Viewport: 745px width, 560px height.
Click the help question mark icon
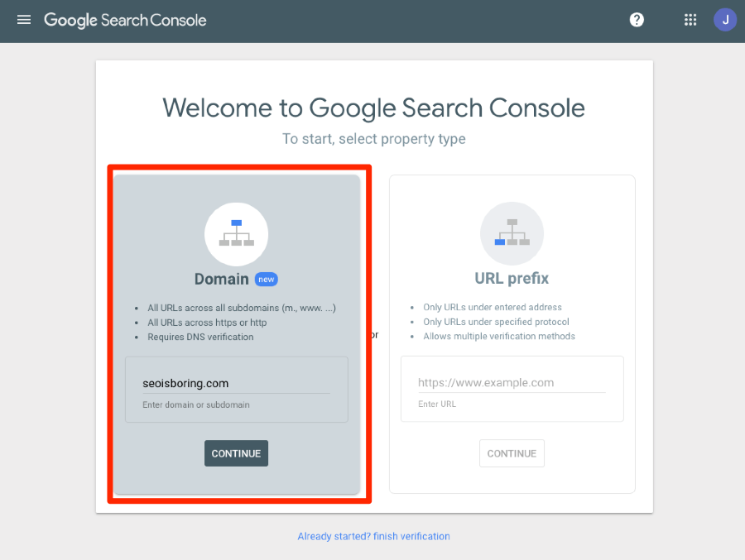pyautogui.click(x=637, y=19)
